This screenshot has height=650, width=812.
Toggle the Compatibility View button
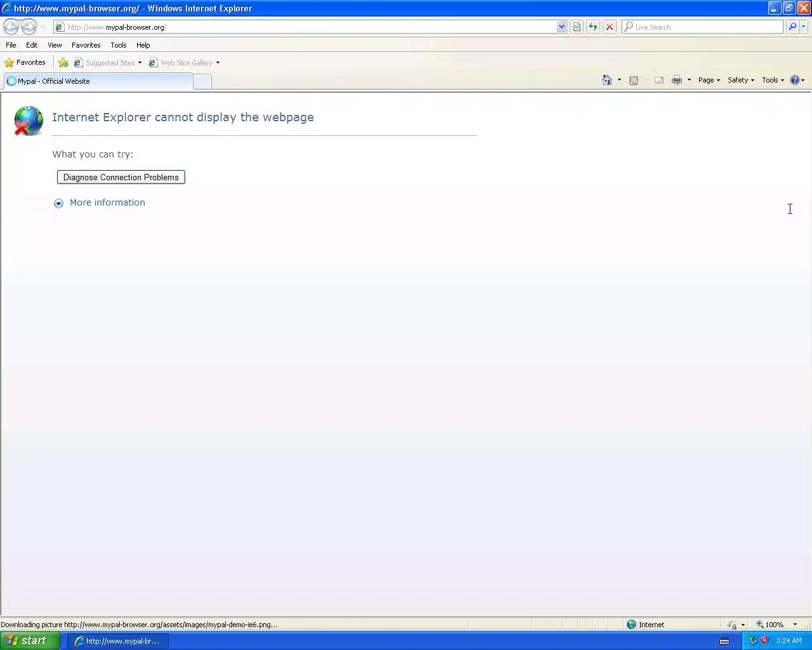point(577,27)
